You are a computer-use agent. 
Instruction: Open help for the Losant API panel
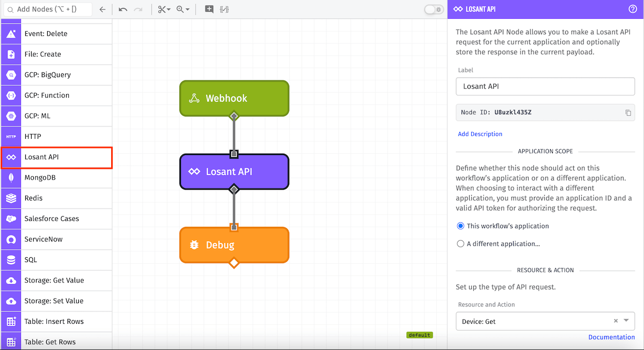633,9
